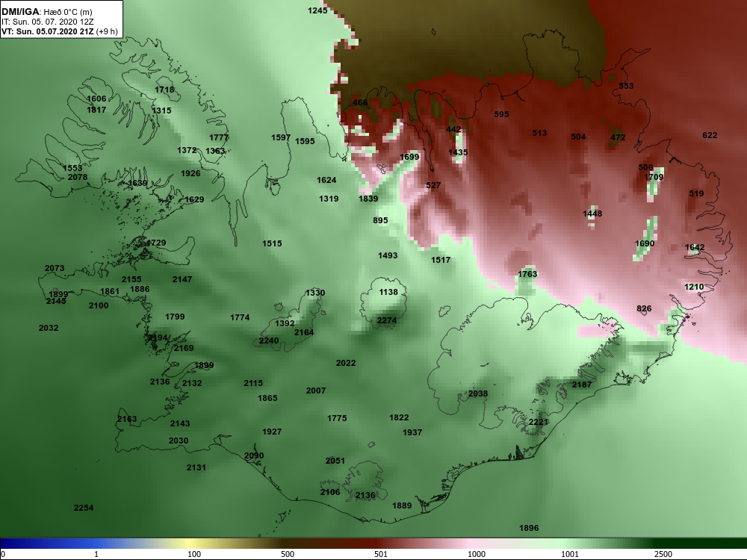Click the value 2073 on the west coast
Screen dimensions: 747x560
(x=55, y=268)
